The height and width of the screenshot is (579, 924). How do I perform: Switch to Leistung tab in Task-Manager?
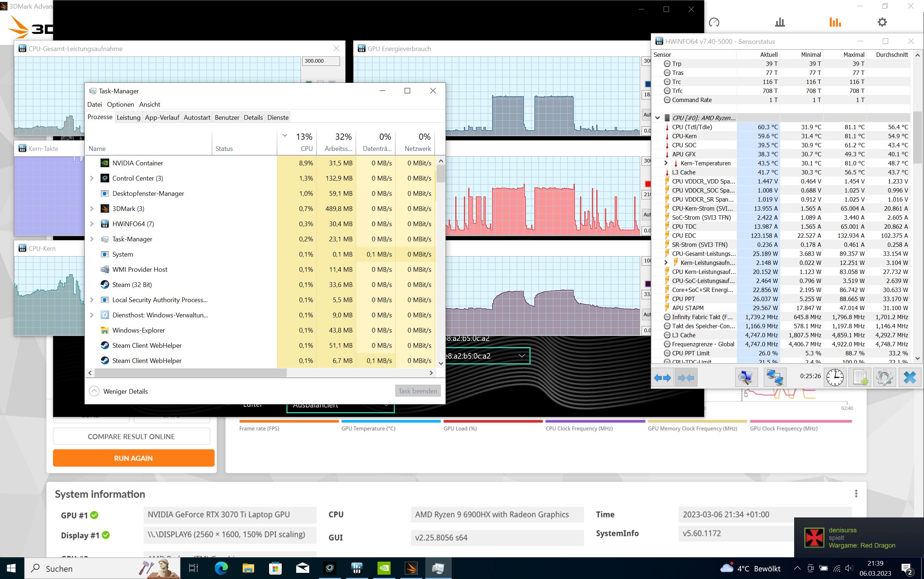coord(128,118)
